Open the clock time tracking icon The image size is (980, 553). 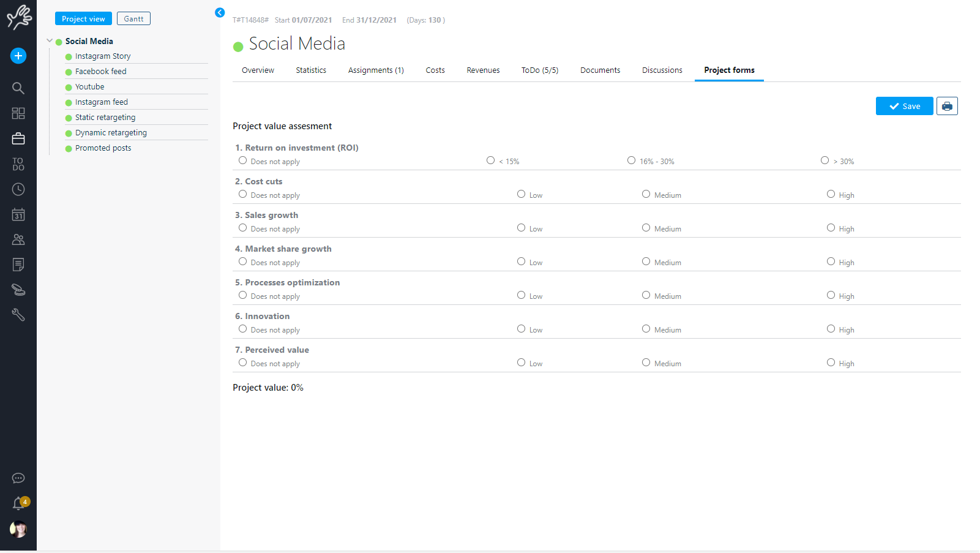18,189
